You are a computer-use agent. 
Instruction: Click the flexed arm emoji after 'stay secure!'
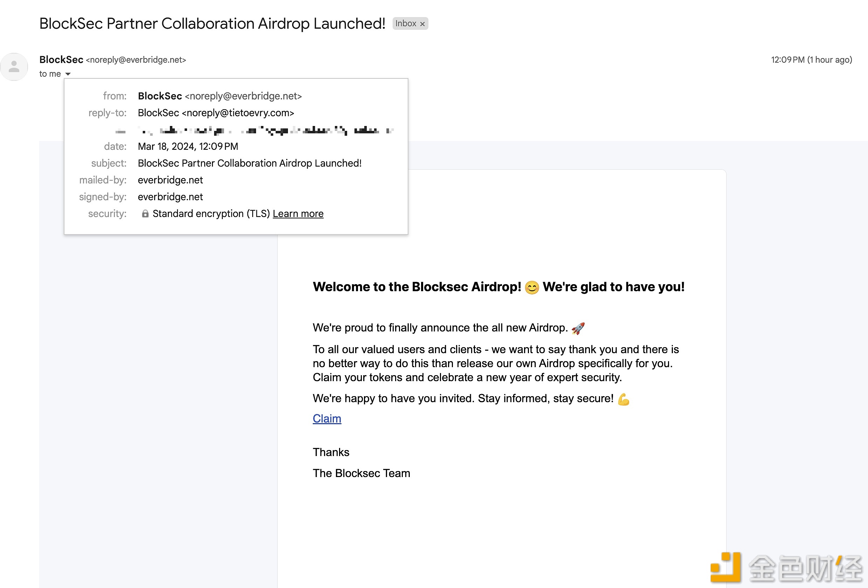tap(624, 399)
